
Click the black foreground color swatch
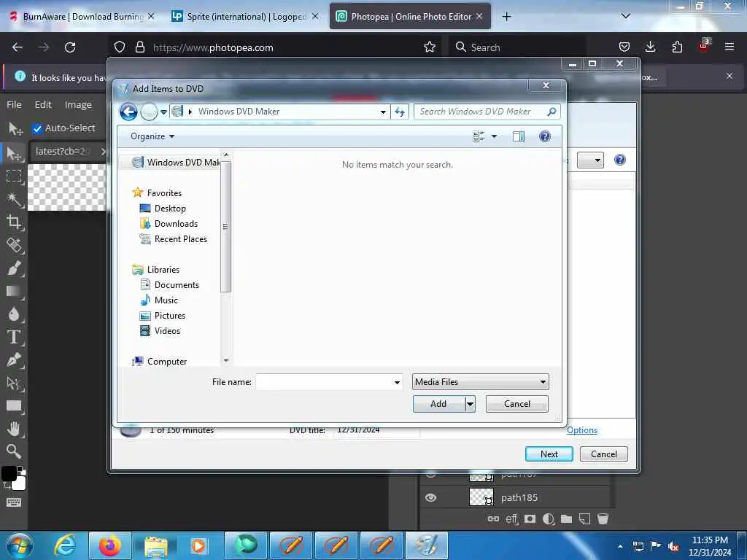[x=9, y=473]
